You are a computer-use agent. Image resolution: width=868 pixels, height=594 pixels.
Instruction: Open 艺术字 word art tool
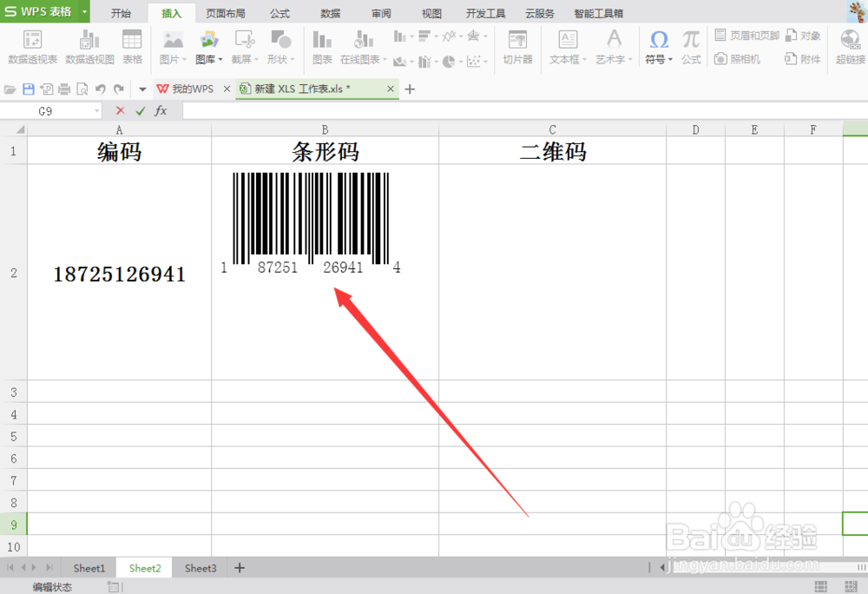click(x=614, y=47)
